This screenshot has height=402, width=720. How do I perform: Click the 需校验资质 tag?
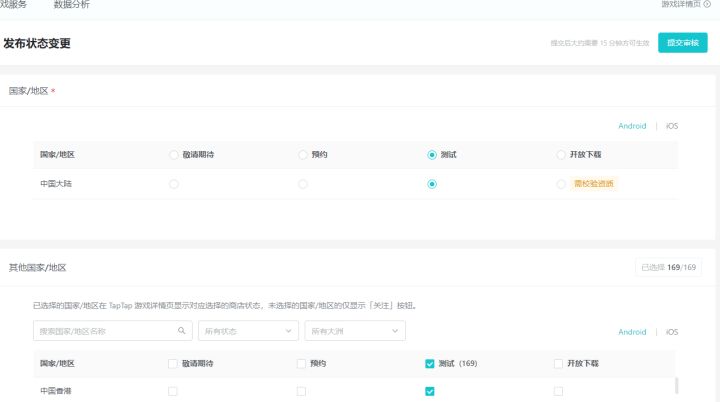pyautogui.click(x=594, y=184)
